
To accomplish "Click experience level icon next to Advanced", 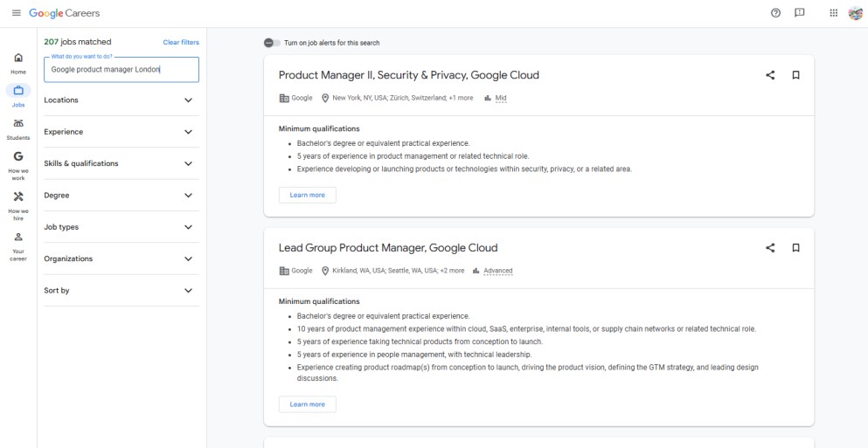I will pyautogui.click(x=476, y=271).
